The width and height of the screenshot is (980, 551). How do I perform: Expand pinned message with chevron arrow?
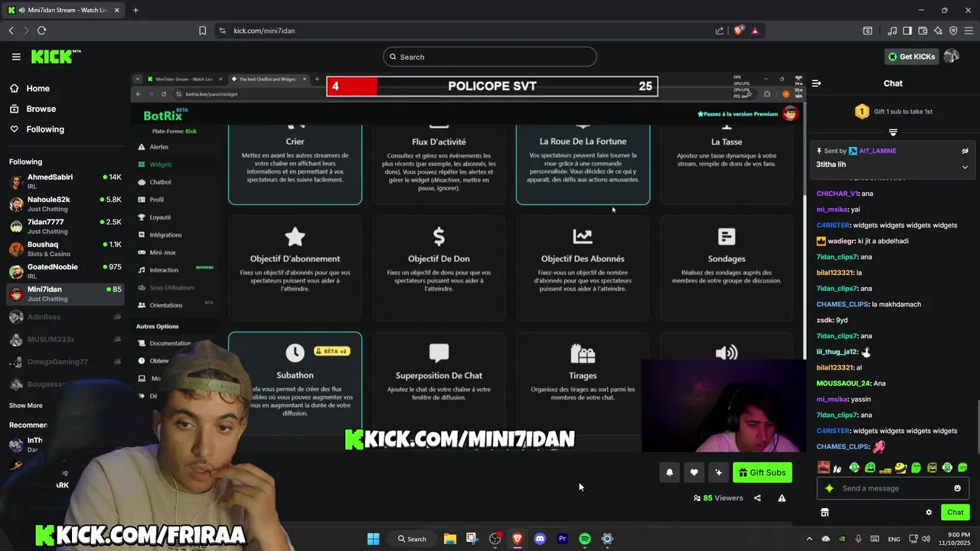[965, 167]
